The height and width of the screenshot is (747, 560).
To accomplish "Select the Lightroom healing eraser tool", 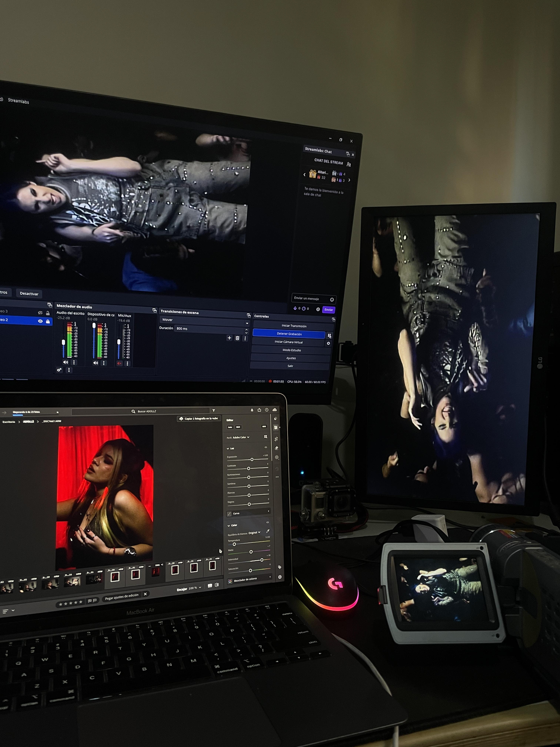I will pos(276,448).
